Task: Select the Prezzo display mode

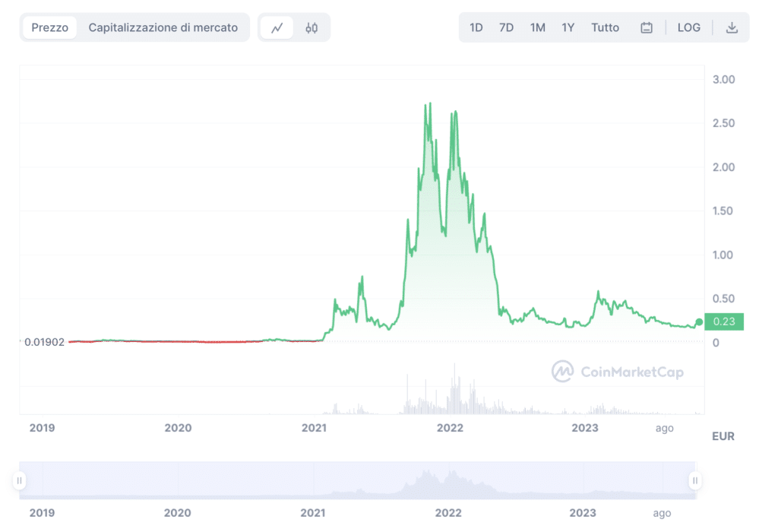Action: click(x=49, y=27)
